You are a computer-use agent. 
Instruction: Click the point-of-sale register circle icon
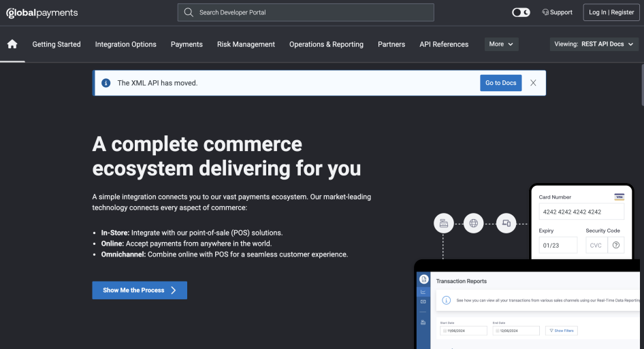444,223
